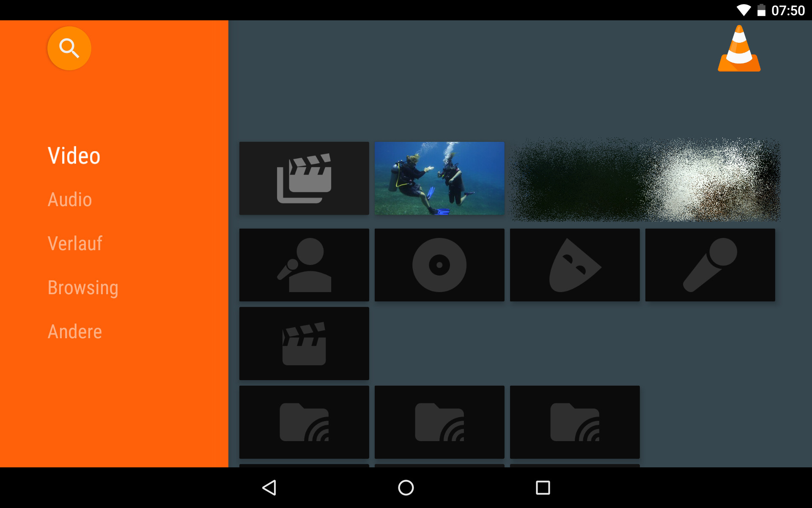Open the Verlauf history section
The height and width of the screenshot is (508, 812).
75,243
